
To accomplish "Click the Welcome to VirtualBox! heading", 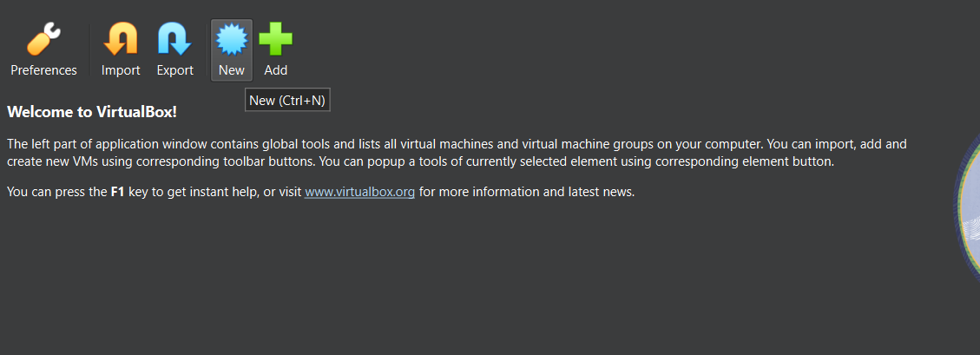I will pos(92,113).
